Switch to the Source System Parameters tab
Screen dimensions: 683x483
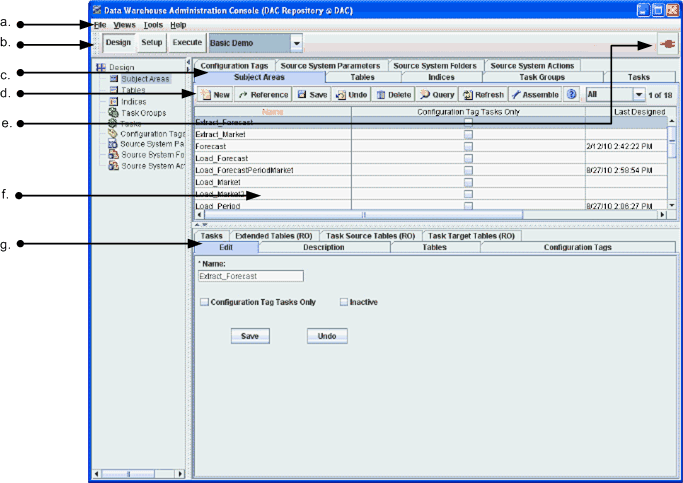click(331, 66)
